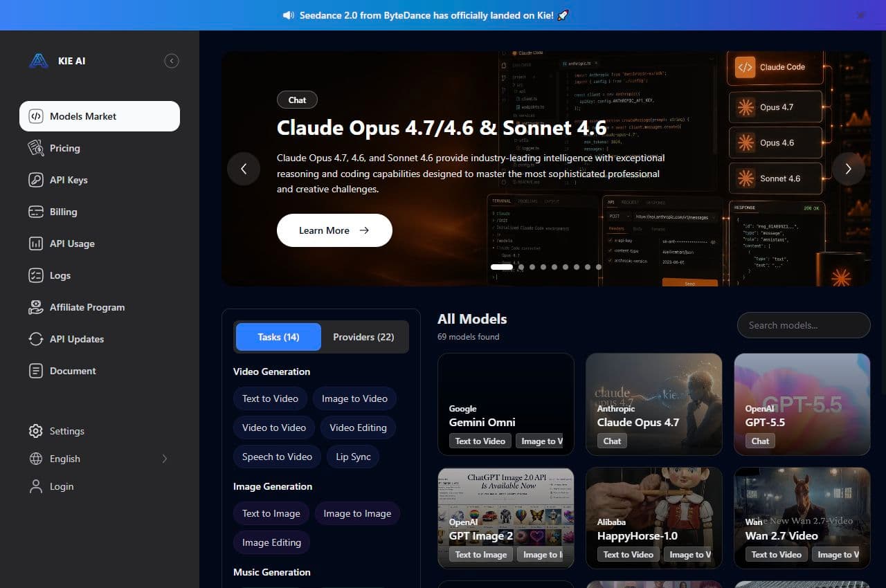Filter by Video Editing task

(x=358, y=428)
